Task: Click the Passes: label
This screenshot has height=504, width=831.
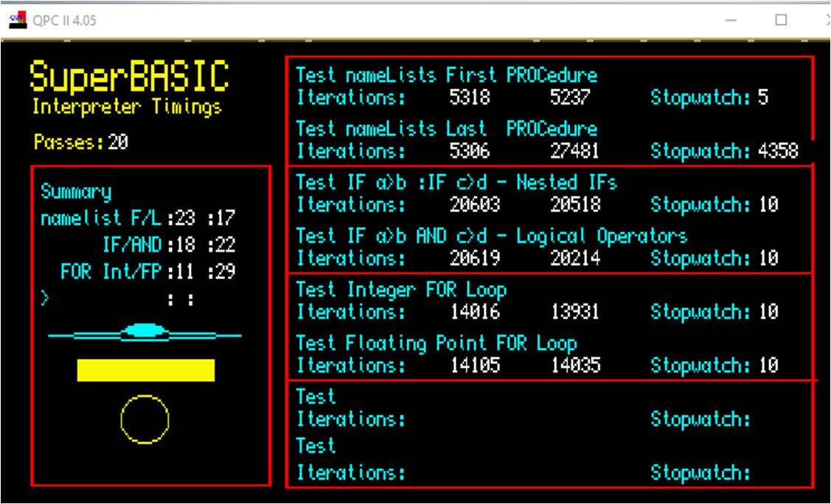Action: [69, 142]
